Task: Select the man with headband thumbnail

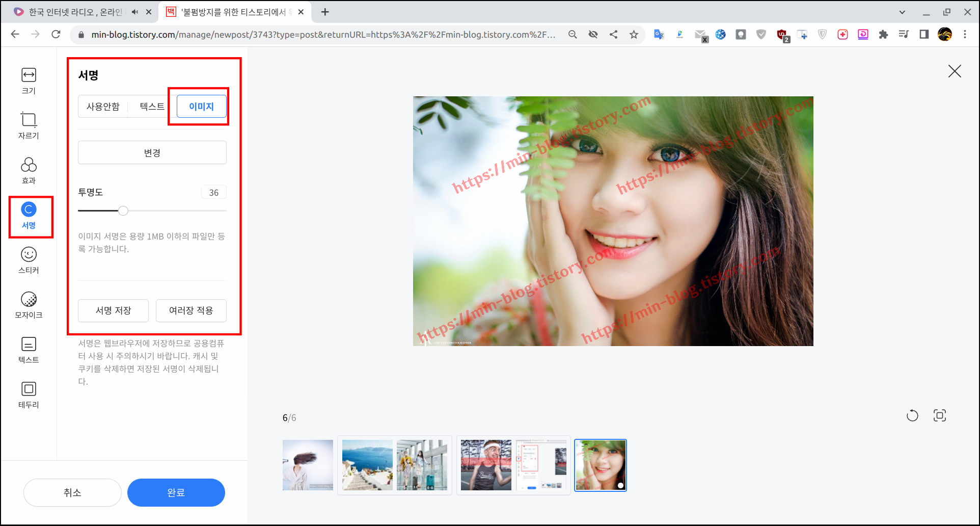Action: (x=486, y=465)
